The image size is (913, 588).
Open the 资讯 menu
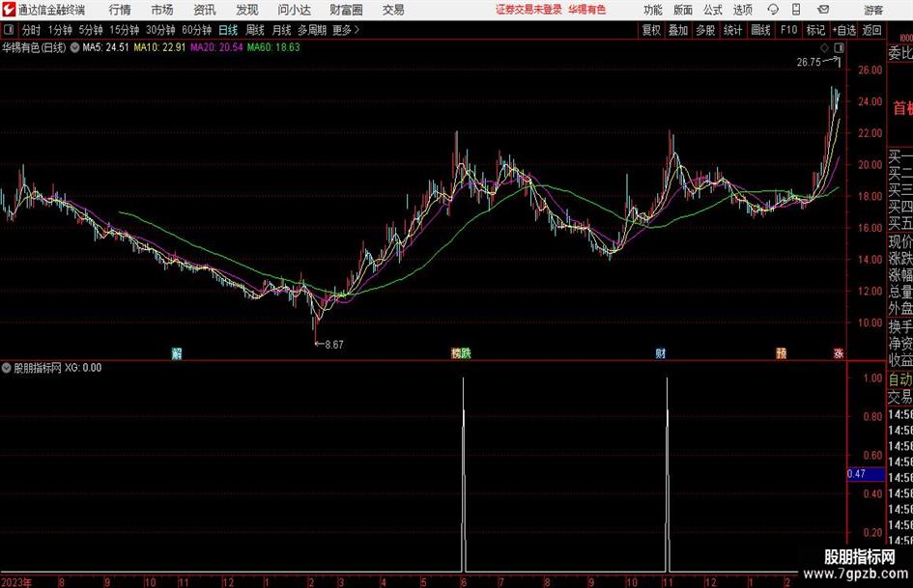(205, 10)
